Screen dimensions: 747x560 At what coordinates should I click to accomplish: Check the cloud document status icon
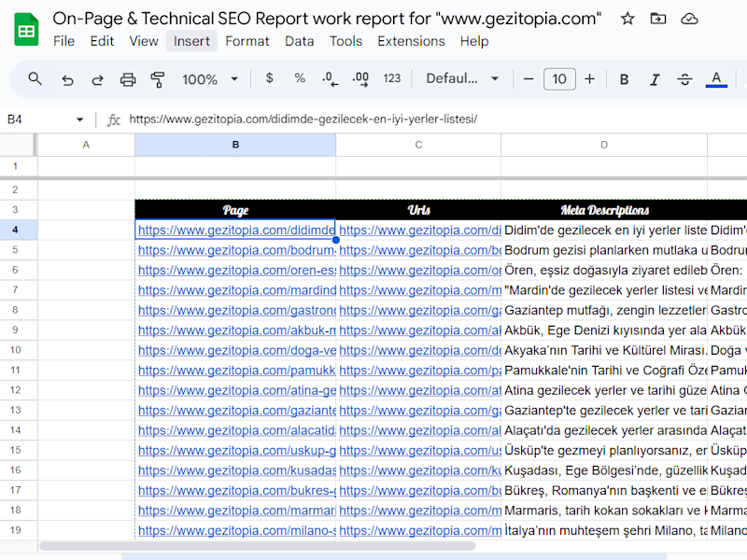(689, 19)
